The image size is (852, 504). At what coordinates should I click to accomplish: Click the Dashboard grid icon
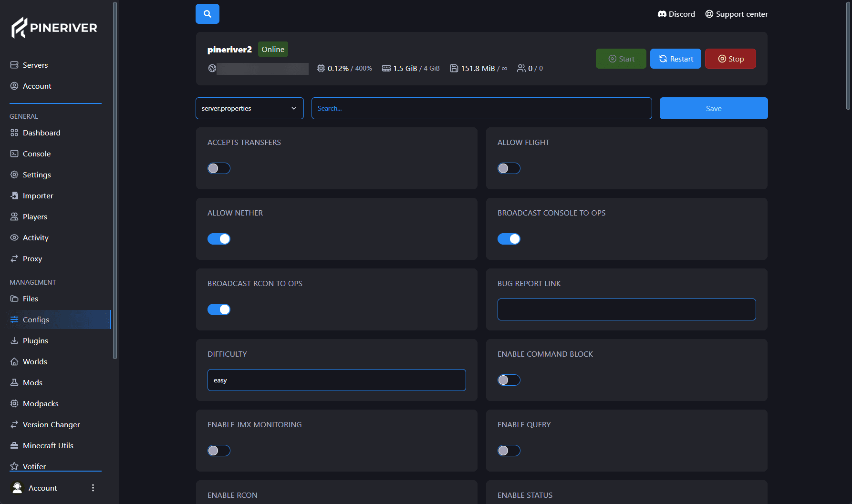click(x=14, y=133)
